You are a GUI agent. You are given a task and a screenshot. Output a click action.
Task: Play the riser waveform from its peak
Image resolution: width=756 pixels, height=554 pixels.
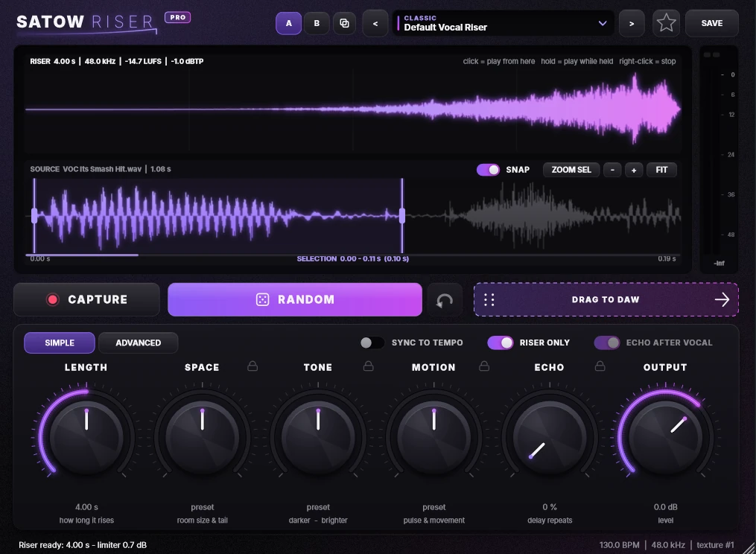[635, 109]
